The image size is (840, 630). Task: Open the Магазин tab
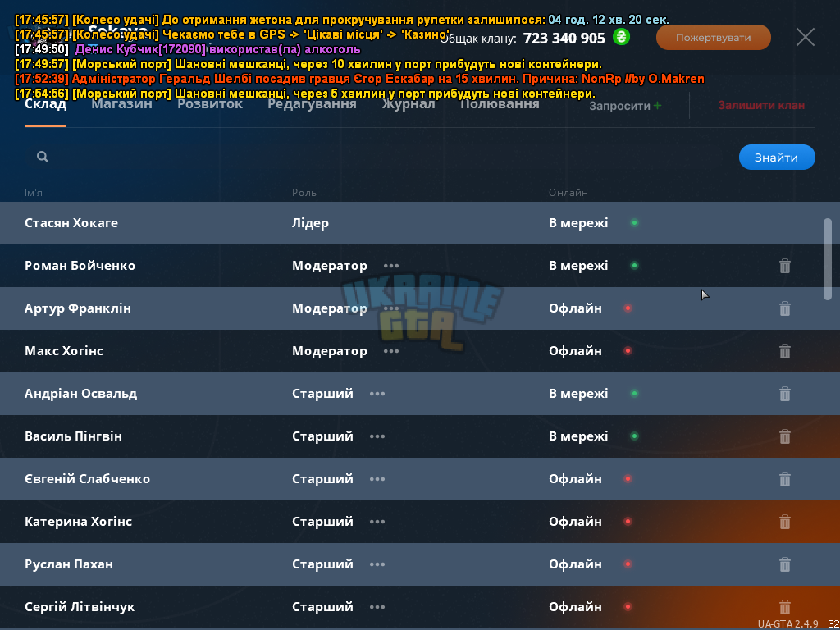click(121, 104)
